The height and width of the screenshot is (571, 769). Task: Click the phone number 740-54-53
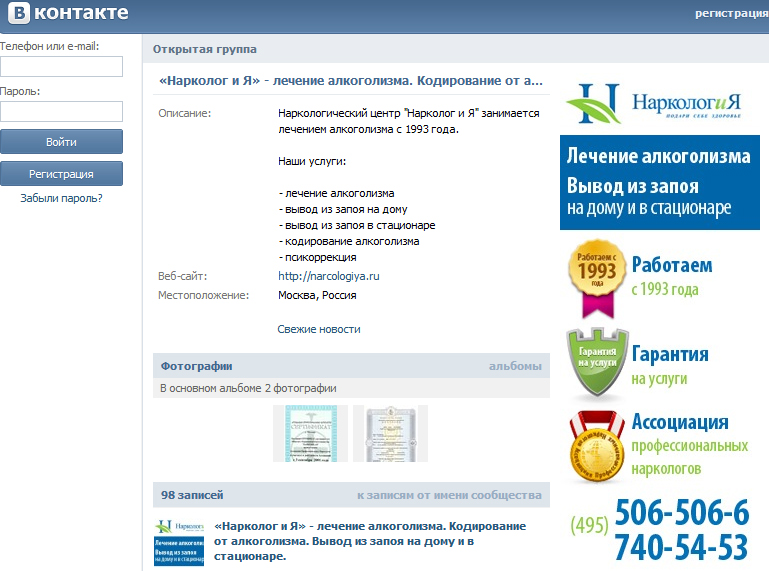(681, 547)
